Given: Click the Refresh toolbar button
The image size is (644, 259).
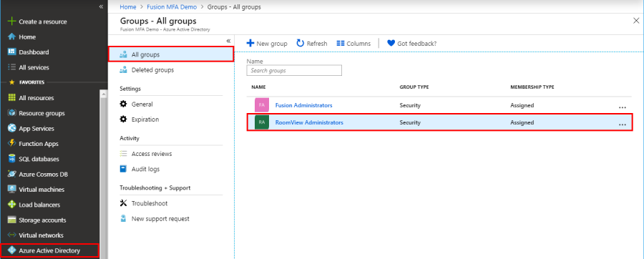Looking at the screenshot, I should tap(312, 44).
